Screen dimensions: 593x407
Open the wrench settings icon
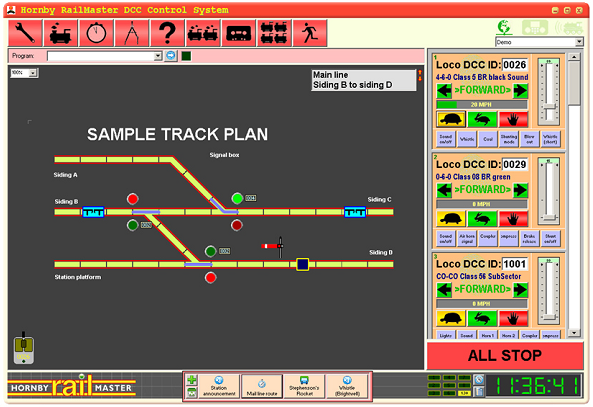pyautogui.click(x=25, y=33)
